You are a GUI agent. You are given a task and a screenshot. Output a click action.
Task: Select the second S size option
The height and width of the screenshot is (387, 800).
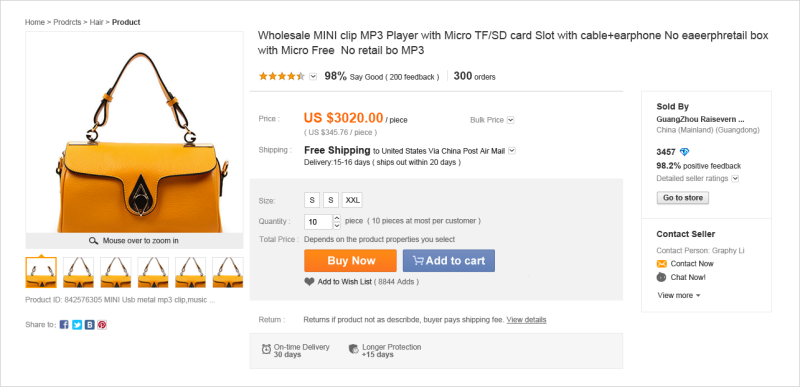pyautogui.click(x=331, y=200)
